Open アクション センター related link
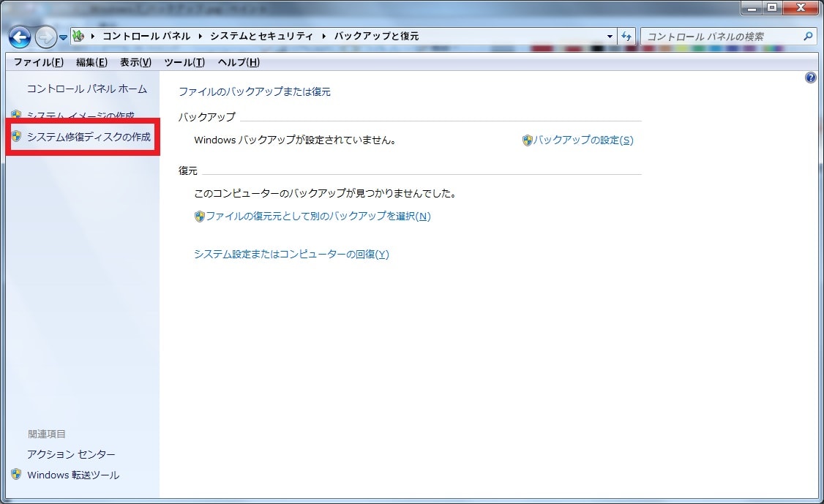 pos(71,454)
